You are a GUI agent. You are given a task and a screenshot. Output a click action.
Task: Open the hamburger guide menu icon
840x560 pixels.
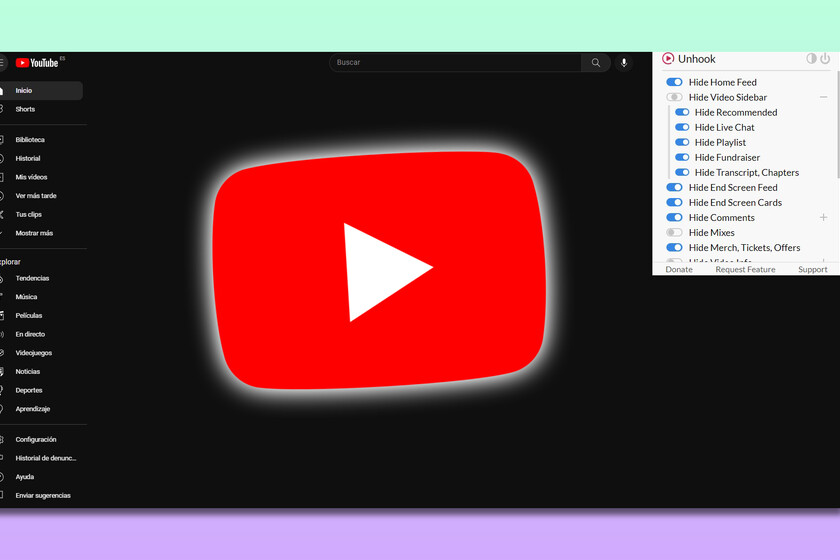(x=2, y=63)
